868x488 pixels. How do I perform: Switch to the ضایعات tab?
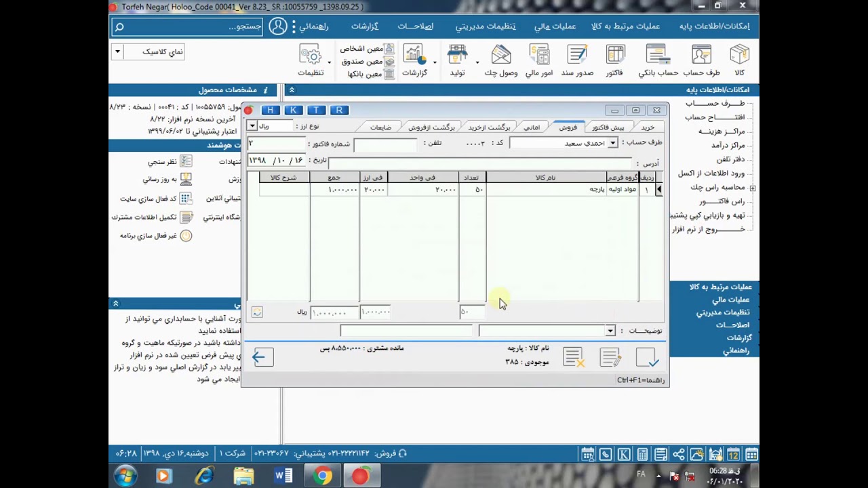(x=380, y=127)
